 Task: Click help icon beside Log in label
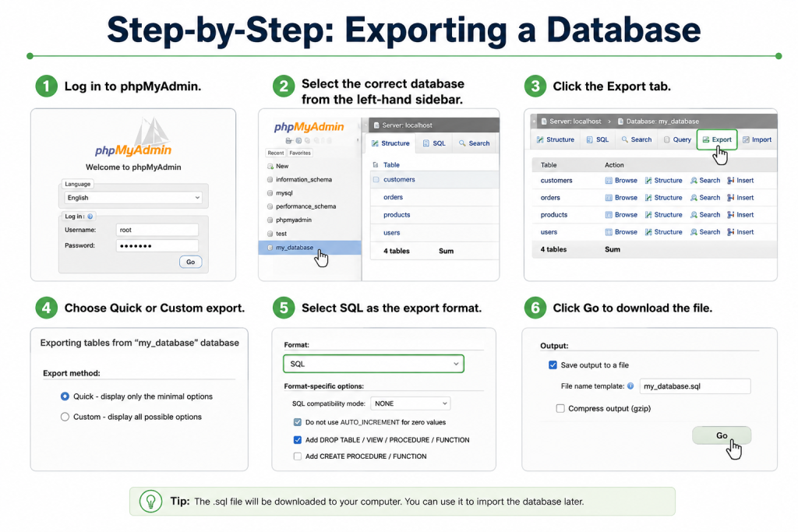coord(90,217)
